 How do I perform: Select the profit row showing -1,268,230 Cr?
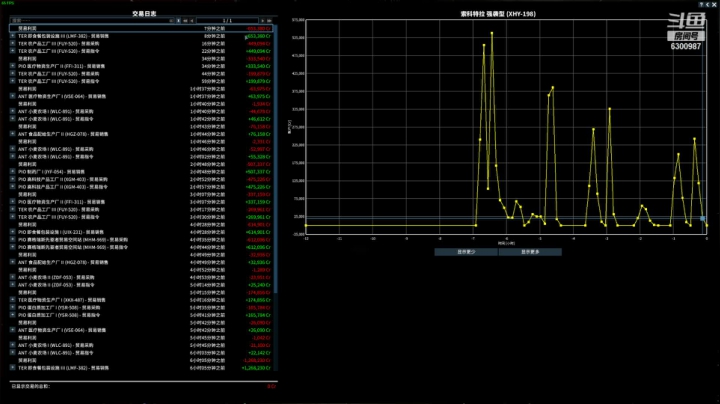click(141, 360)
